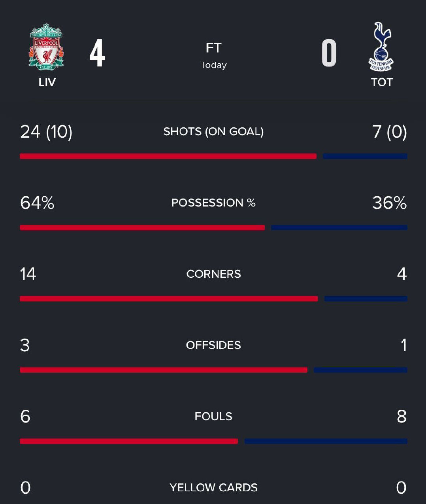Select the LIV team label

pos(47,82)
